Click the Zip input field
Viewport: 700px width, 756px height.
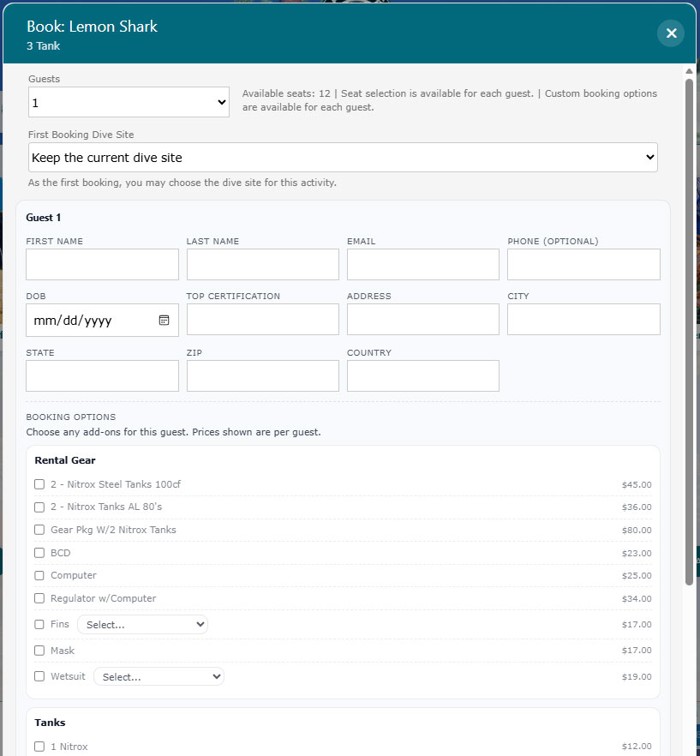click(263, 375)
